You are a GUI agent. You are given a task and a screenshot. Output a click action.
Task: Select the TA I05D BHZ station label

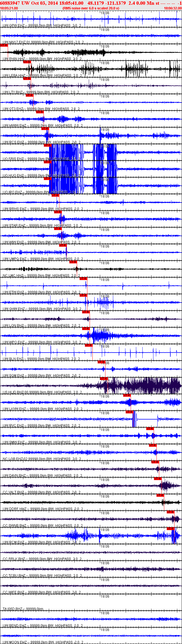(x=23, y=609)
